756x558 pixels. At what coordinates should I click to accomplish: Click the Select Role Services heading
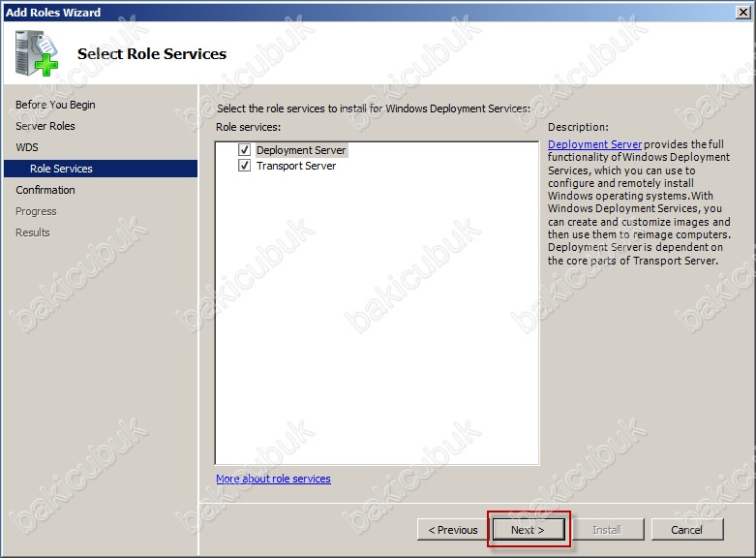coord(152,53)
